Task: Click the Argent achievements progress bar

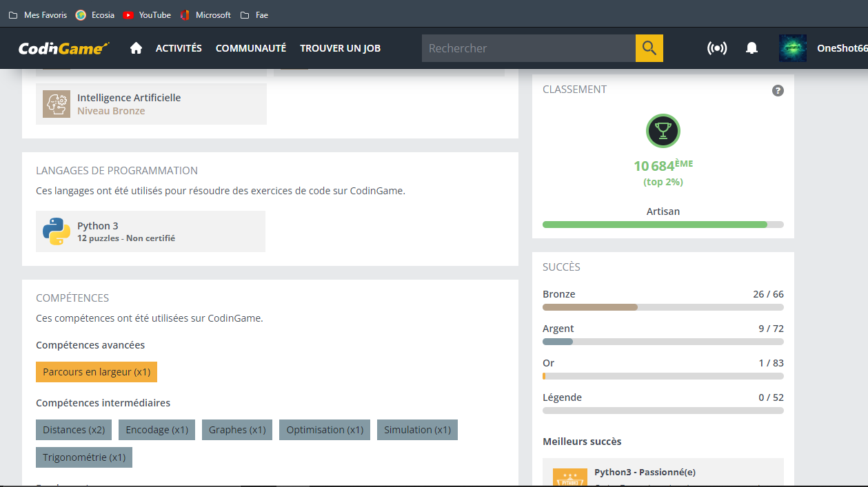Action: point(663,342)
